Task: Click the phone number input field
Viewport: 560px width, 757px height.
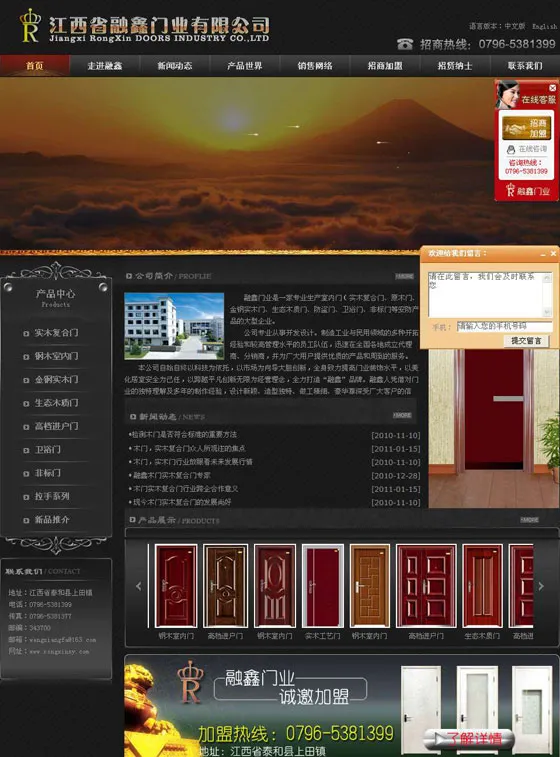Action: pos(504,326)
